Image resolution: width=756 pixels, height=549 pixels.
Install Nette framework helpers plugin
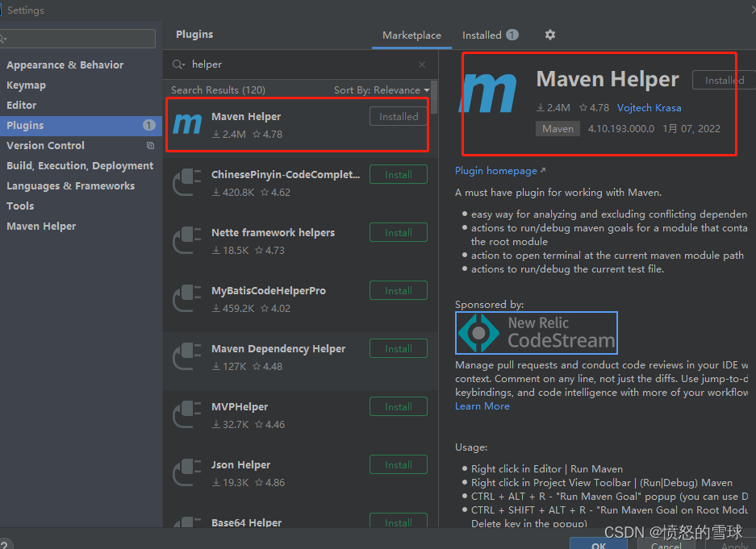click(399, 233)
